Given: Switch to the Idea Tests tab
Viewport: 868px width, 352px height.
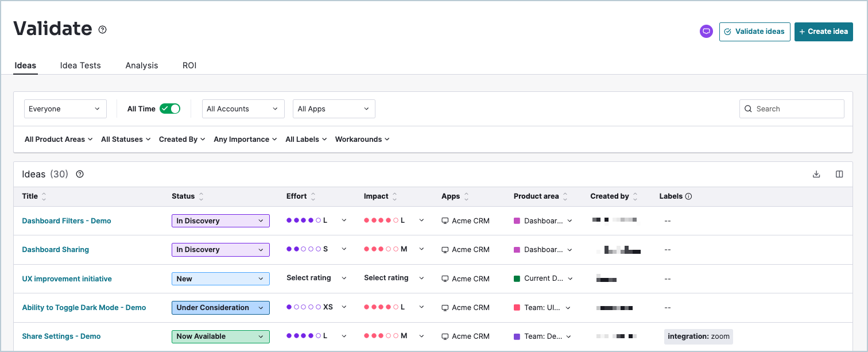Looking at the screenshot, I should pos(80,65).
